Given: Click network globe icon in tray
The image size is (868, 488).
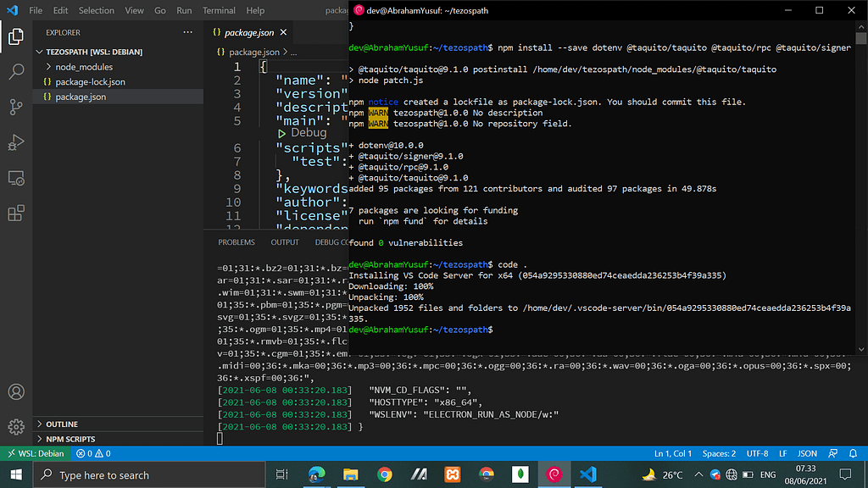Looking at the screenshot, I should pos(732,474).
